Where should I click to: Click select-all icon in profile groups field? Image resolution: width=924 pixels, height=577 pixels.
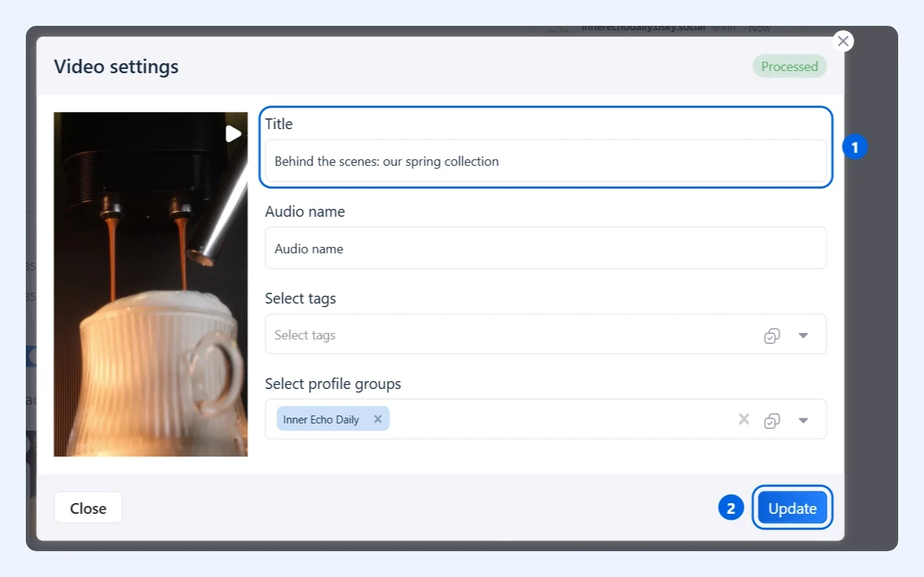tap(772, 420)
